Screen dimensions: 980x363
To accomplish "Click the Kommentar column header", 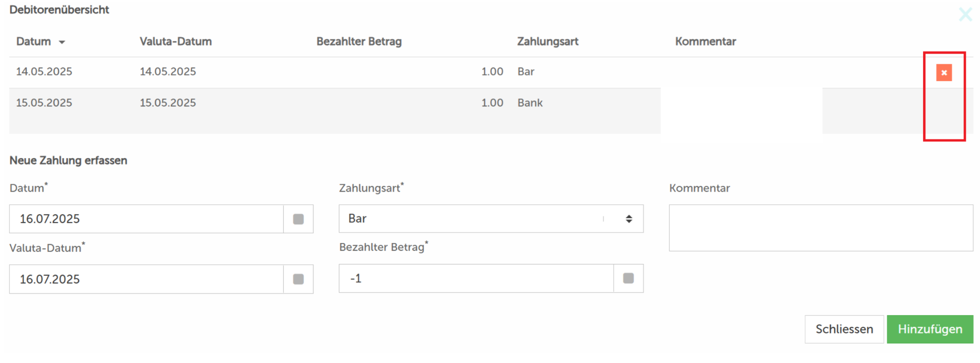I will [x=706, y=42].
